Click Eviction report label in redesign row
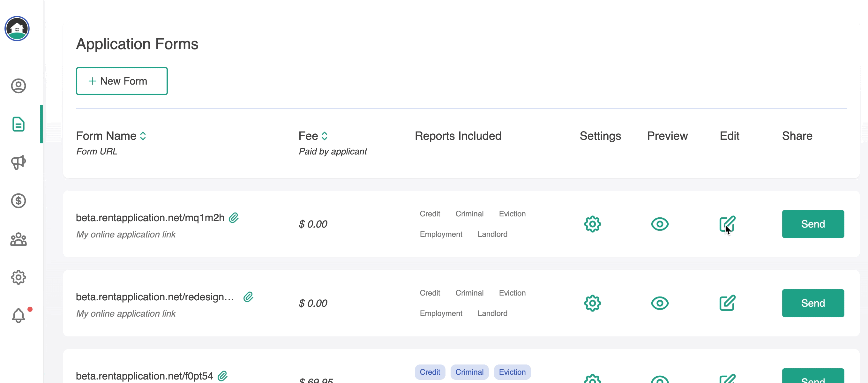Screen dimensions: 868x383 pyautogui.click(x=512, y=293)
